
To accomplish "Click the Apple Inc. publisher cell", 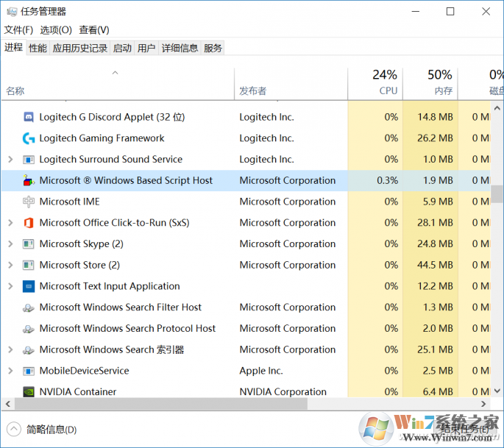I will click(x=261, y=371).
